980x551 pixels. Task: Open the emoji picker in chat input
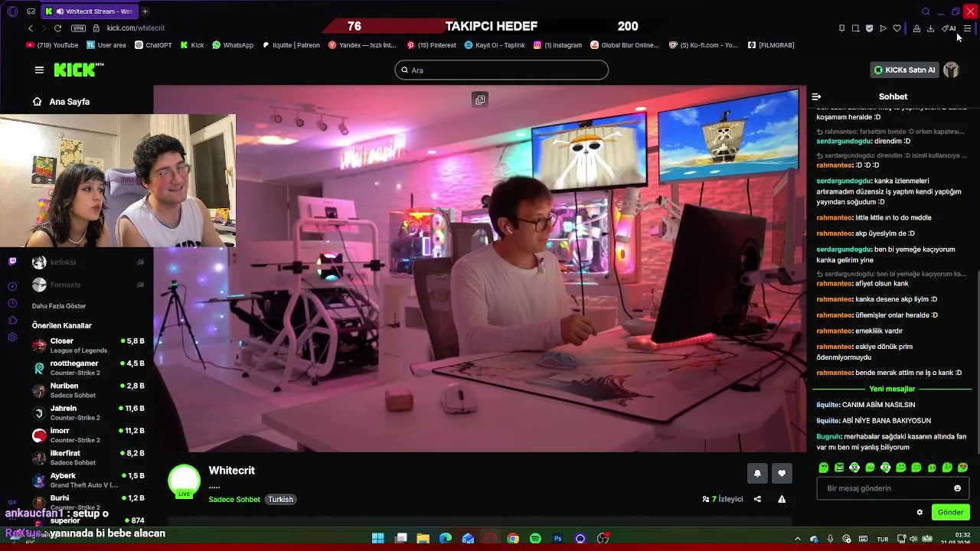pos(957,488)
